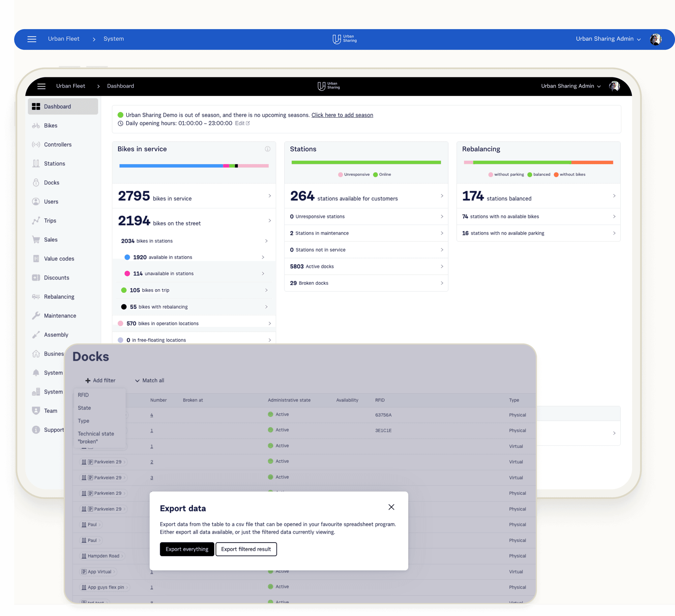Click App guys flex pin station tag
Viewport: 675px width, 616px height.
click(x=105, y=587)
